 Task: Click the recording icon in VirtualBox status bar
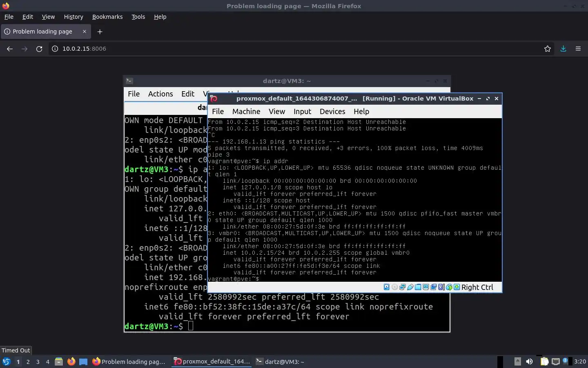pyautogui.click(x=433, y=287)
